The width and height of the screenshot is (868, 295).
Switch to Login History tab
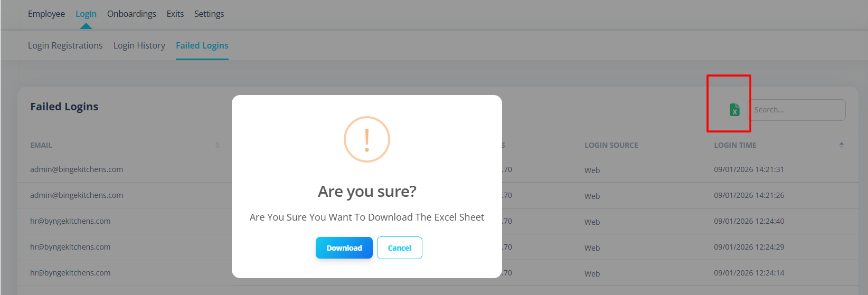139,45
